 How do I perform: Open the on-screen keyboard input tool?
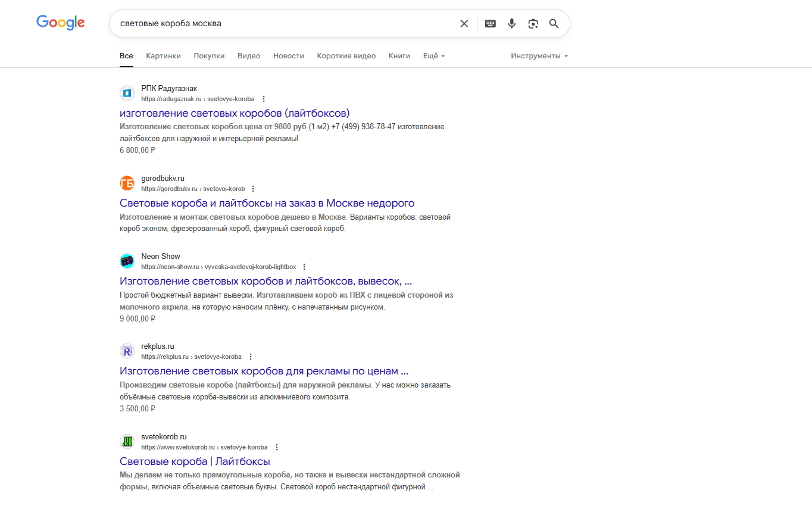pyautogui.click(x=490, y=24)
